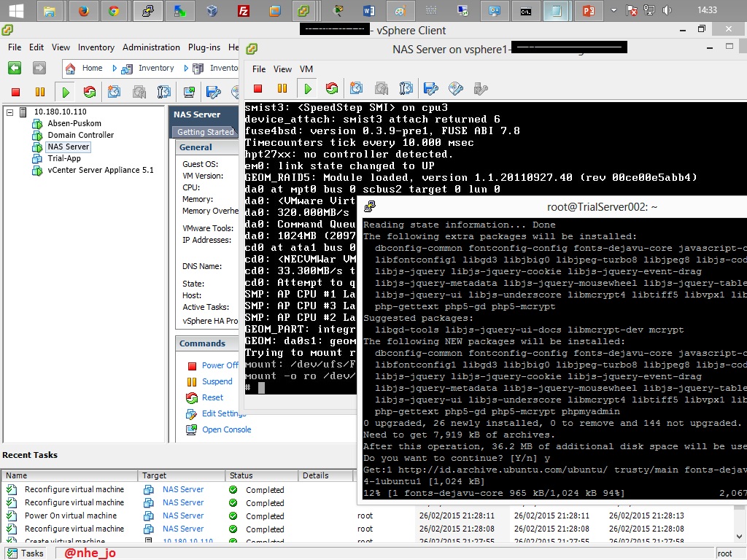Open the Plug-ins menu
The image size is (747, 560).
[204, 47]
